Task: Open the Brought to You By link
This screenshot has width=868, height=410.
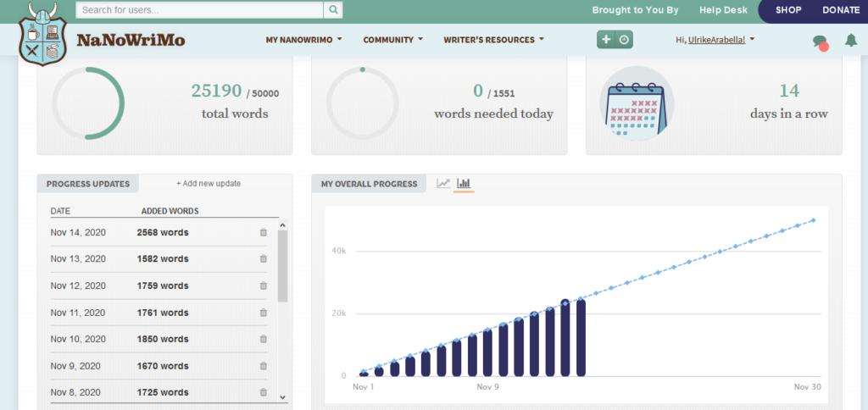Action: (635, 10)
